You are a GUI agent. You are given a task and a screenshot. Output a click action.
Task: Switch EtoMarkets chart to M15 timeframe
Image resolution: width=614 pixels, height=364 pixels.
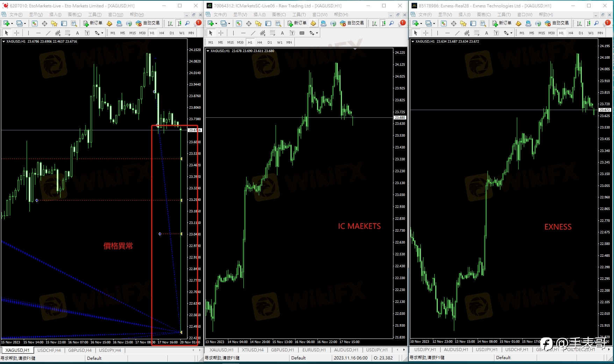point(133,33)
